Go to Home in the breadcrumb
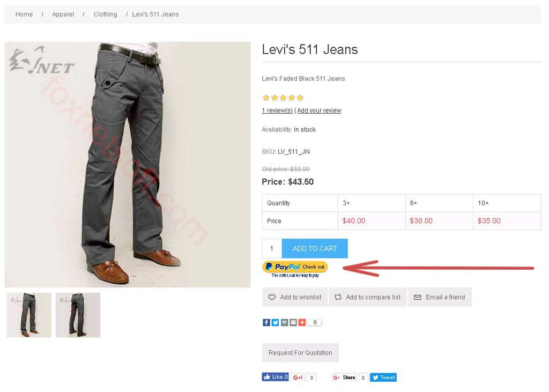The height and width of the screenshot is (392, 549). [24, 14]
